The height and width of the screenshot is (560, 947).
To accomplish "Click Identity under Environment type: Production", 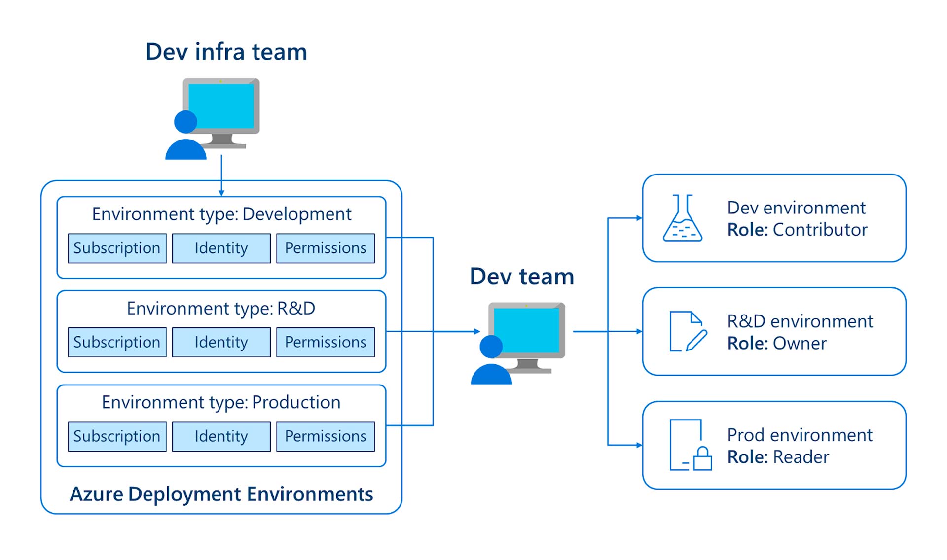I will tap(221, 436).
